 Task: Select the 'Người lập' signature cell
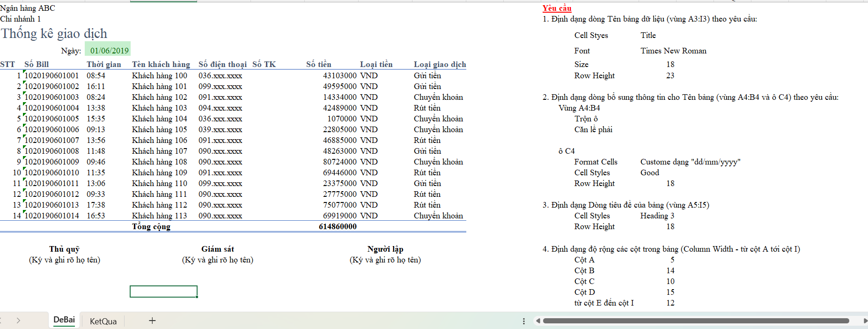click(385, 249)
